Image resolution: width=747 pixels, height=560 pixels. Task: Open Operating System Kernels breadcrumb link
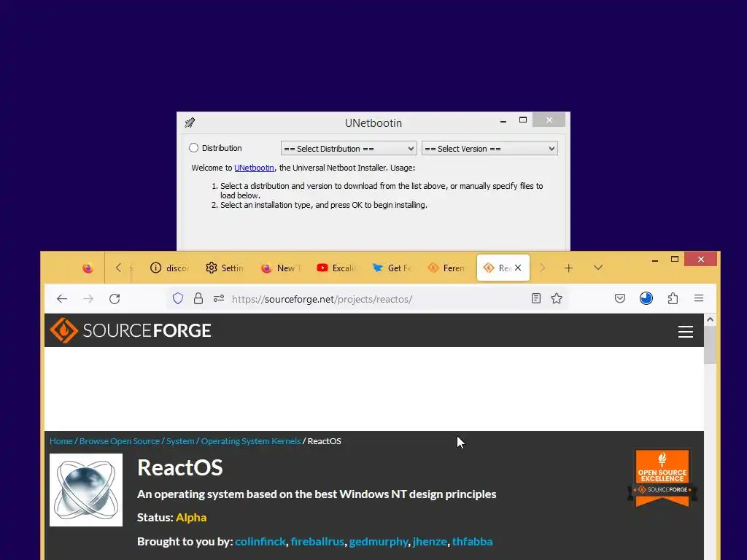251,441
